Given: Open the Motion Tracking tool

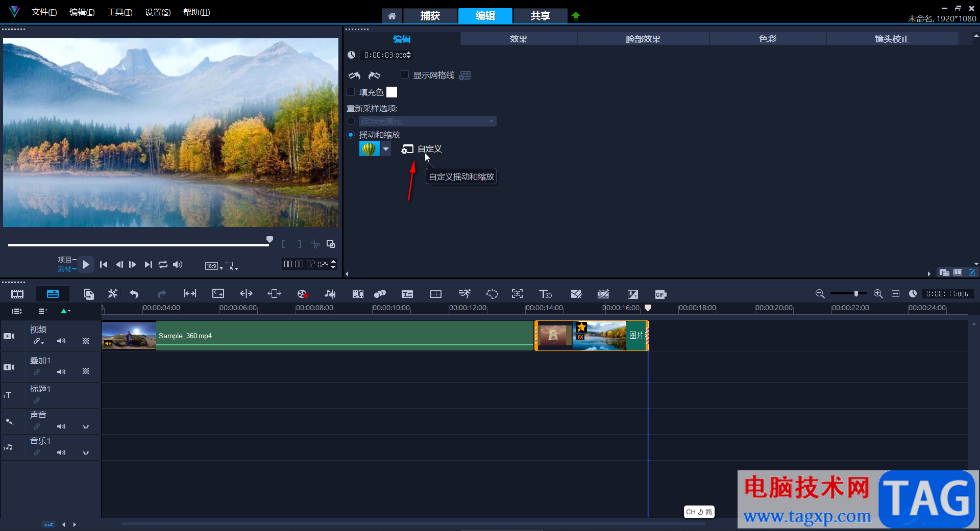Looking at the screenshot, I should click(380, 294).
